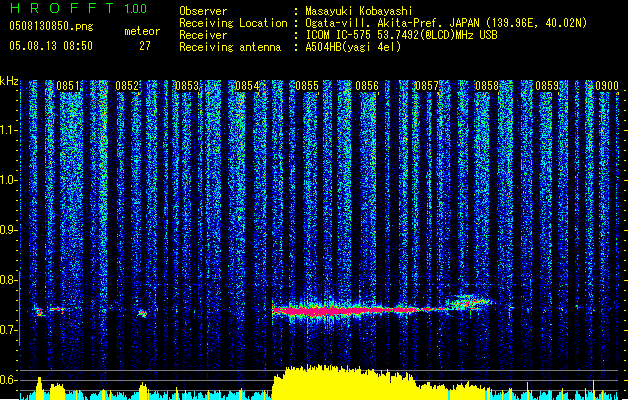This screenshot has width=629, height=400.
Task: Click the small echo blob below 0852
Action: [x=142, y=313]
